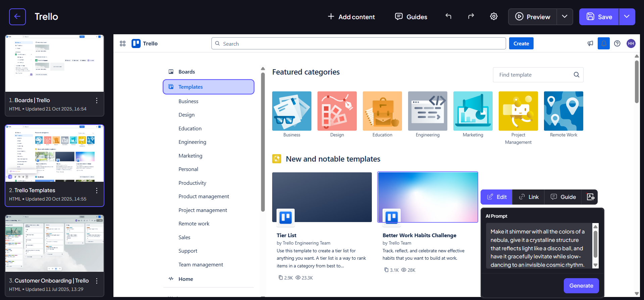The width and height of the screenshot is (644, 300).
Task: Click inside the AI Prompt text box
Action: [539, 246]
